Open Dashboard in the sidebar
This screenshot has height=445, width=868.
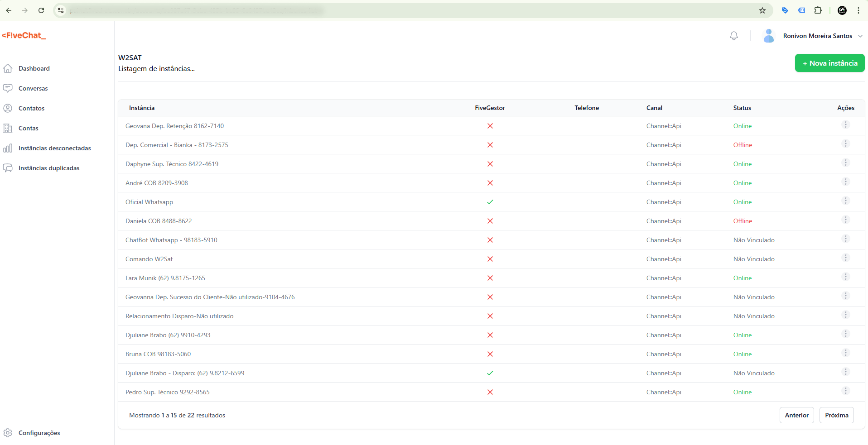(34, 68)
